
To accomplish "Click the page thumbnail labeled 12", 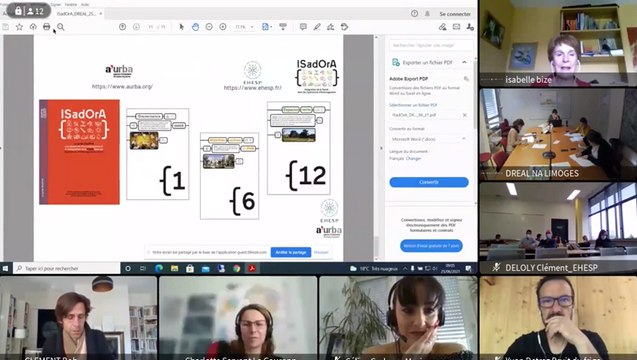I will [x=299, y=148].
